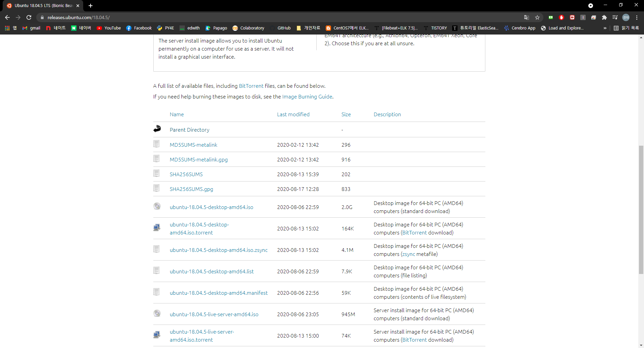Open the Facebook bookmark
644x348 pixels.
139,28
